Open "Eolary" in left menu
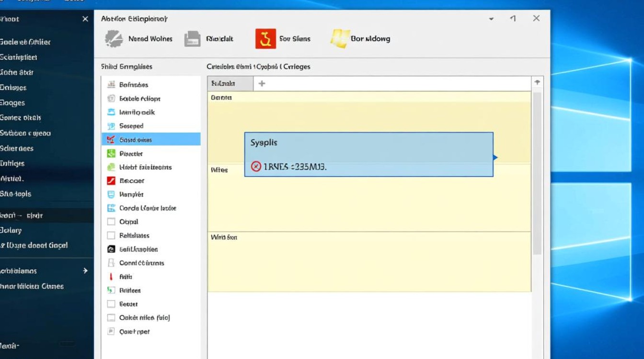Screen dimensions: 644x359 (x=11, y=230)
